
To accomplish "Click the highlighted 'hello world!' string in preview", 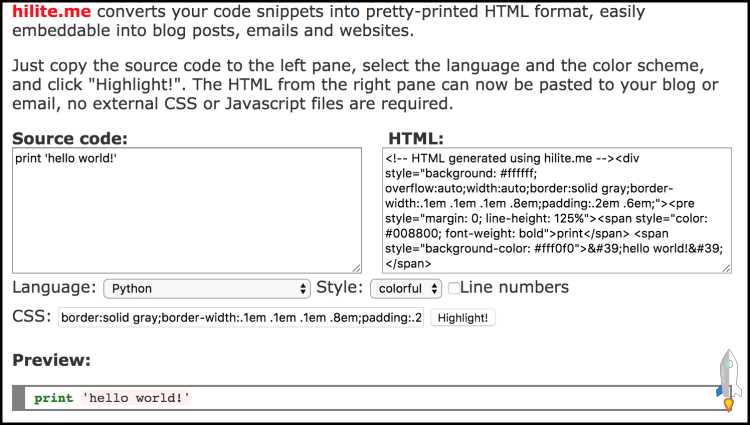I will pos(136,398).
